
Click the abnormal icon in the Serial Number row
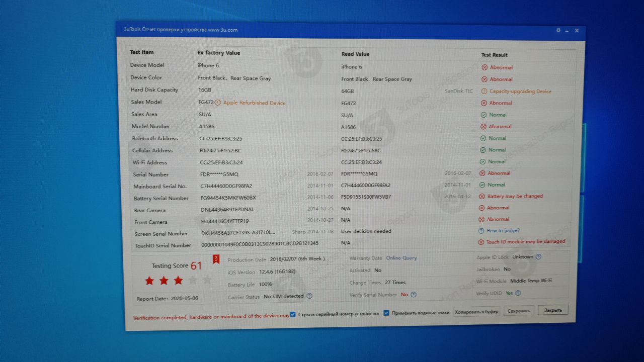click(x=482, y=173)
